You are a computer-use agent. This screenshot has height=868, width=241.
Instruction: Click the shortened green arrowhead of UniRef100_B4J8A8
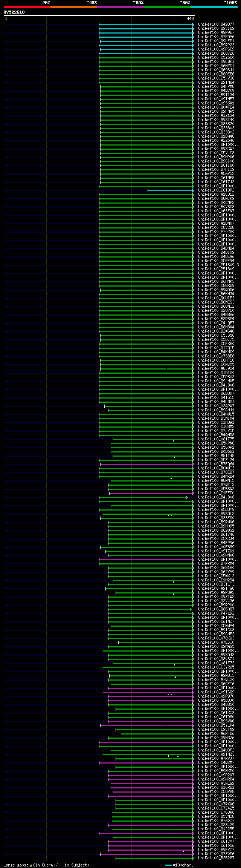(187, 497)
